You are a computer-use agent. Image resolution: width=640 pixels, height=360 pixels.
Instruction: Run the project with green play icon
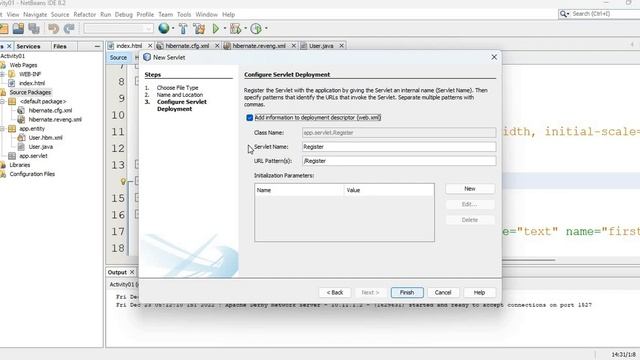point(216,29)
